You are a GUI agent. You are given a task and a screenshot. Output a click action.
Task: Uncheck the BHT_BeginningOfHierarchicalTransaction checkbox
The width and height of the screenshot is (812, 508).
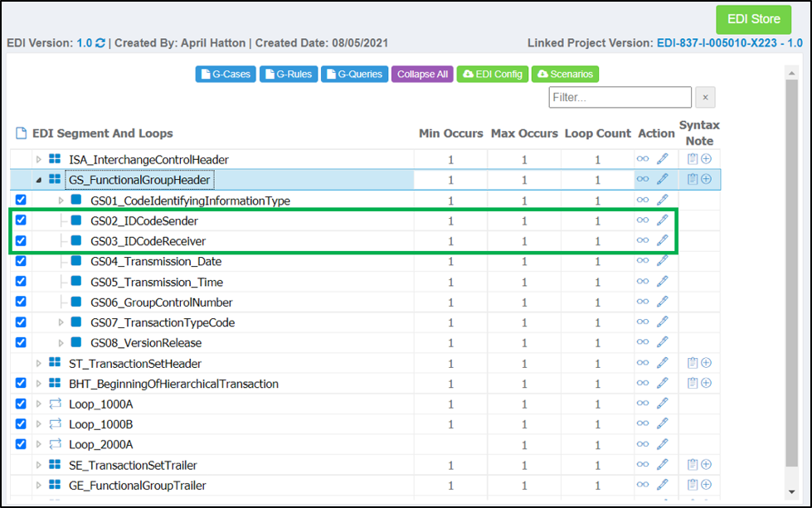pyautogui.click(x=19, y=383)
